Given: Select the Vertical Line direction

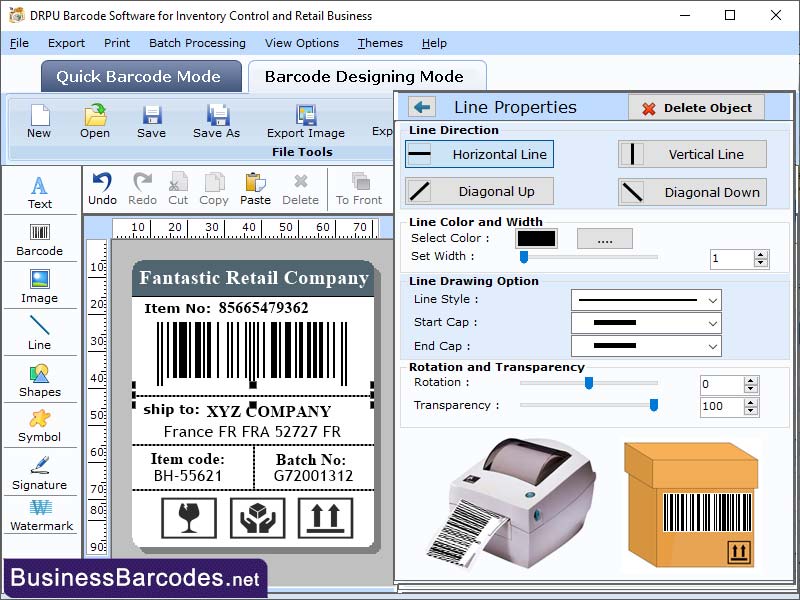Looking at the screenshot, I should click(692, 154).
